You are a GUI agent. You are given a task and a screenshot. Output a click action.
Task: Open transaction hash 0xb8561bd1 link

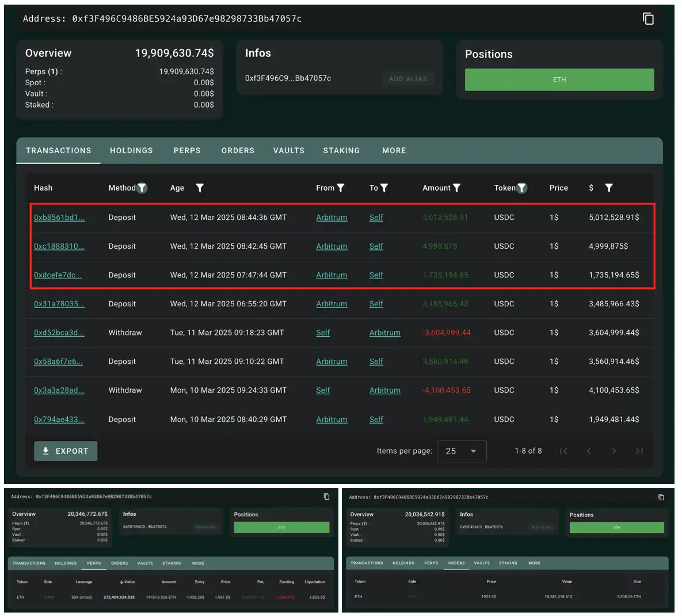tap(59, 218)
